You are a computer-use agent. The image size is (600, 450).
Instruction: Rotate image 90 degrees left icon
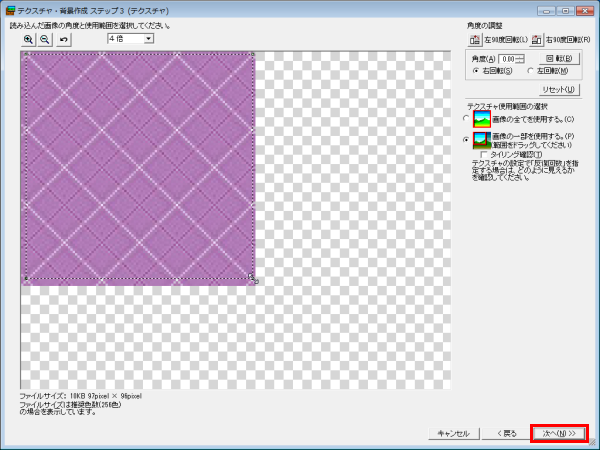tap(475, 40)
